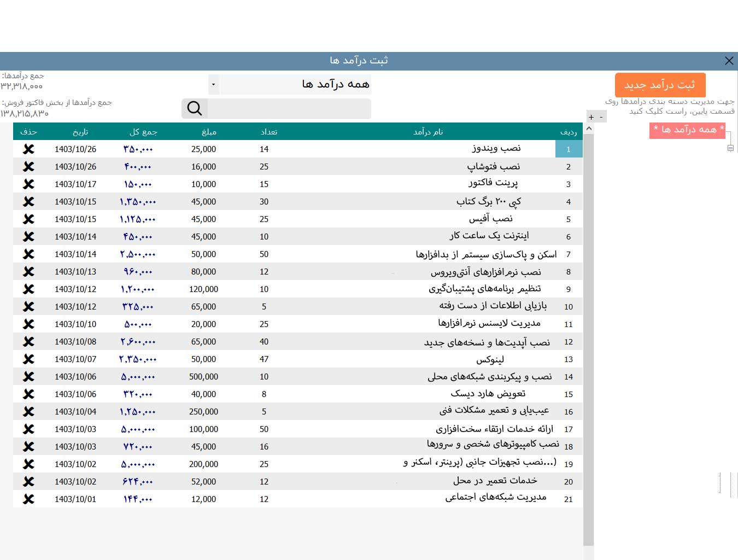Delete the اسکن و پاک‌سازی سیستم row
The height and width of the screenshot is (560, 738).
coord(28,254)
